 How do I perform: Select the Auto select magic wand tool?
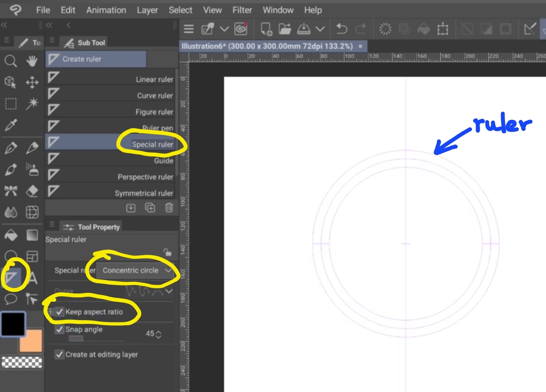coord(32,103)
